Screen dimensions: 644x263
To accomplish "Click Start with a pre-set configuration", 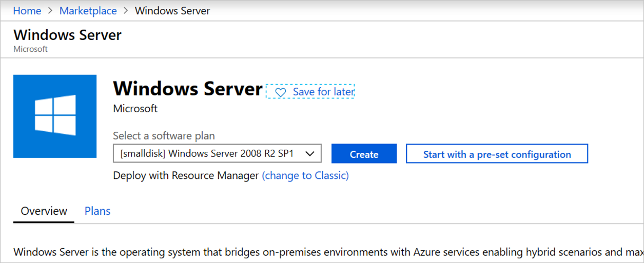I will 497,154.
